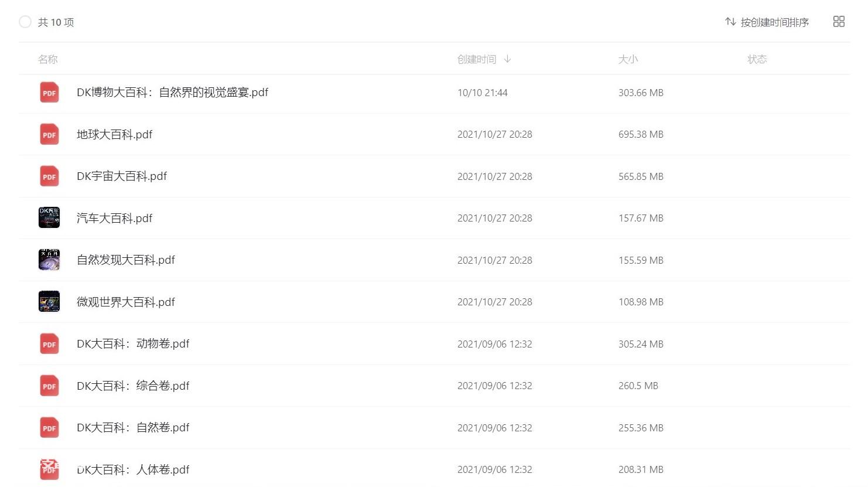The image size is (868, 487).
Task: Click PDF icon for DK大百科：动物卷
Action: pyautogui.click(x=49, y=344)
